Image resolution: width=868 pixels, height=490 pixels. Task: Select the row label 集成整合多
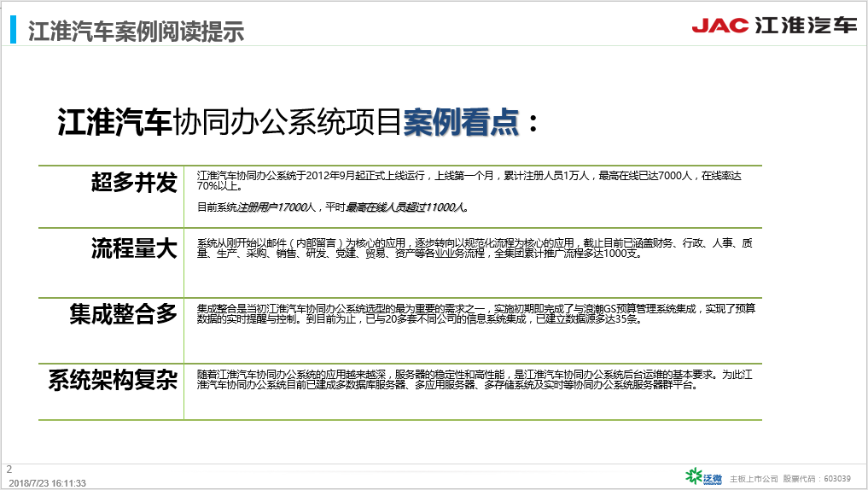123,314
